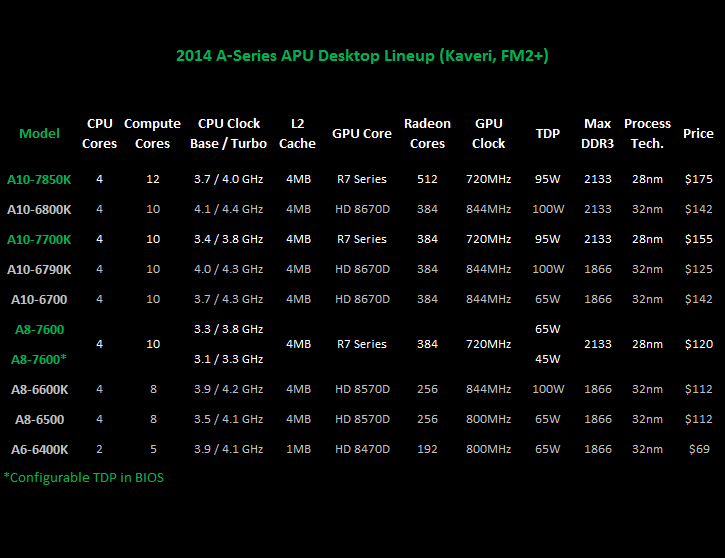The image size is (725, 558).
Task: Click the $69 price cell
Action: pos(698,450)
